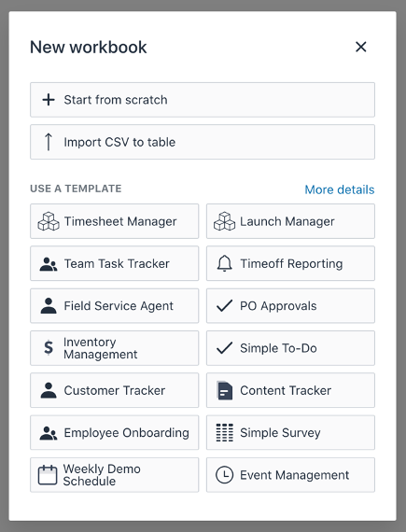406x532 pixels.
Task: Click the document icon beside Content Tracker
Action: pos(225,390)
